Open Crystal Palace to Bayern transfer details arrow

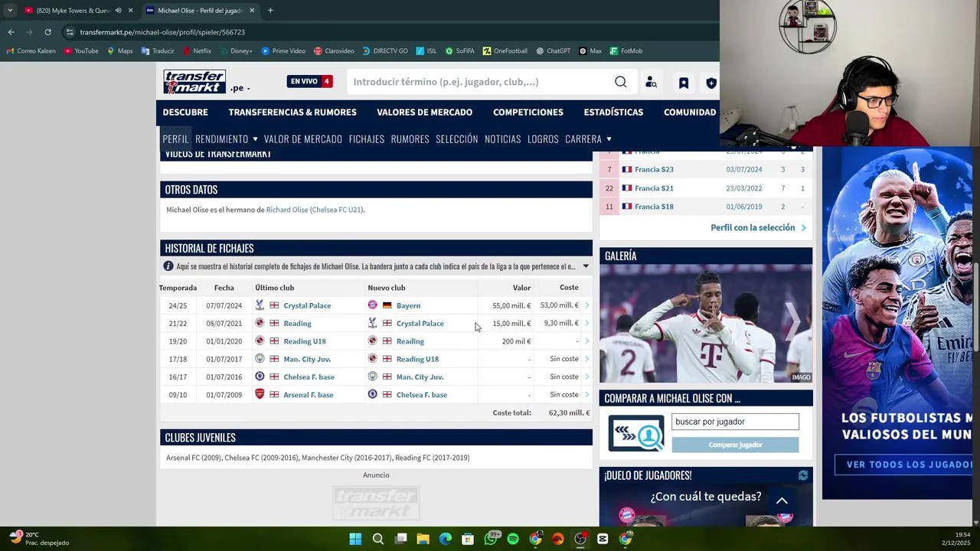point(586,305)
